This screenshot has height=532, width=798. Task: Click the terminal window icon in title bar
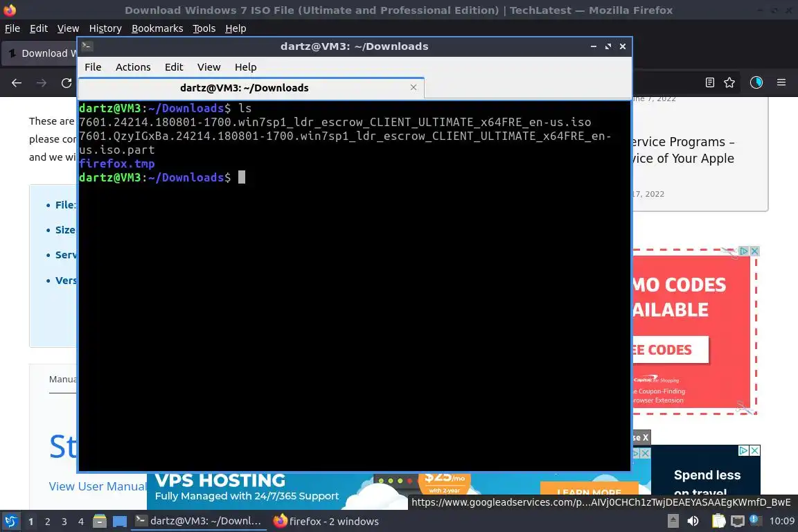point(87,46)
